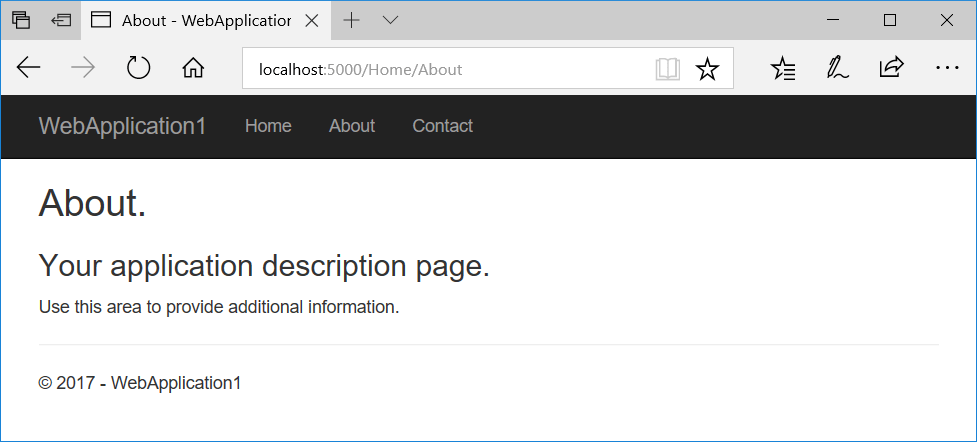Toggle reading view in address bar
Image resolution: width=977 pixels, height=442 pixels.
[667, 69]
